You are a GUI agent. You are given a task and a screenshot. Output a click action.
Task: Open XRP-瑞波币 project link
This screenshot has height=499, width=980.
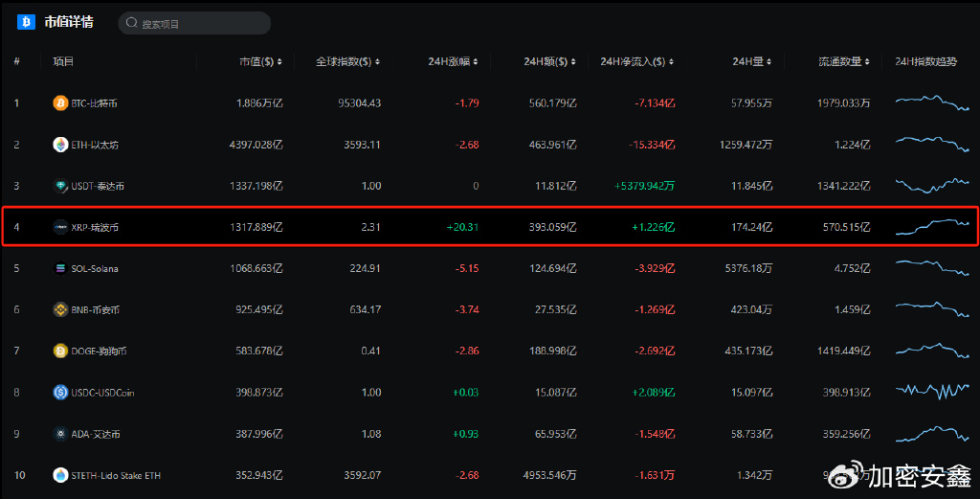click(x=95, y=227)
